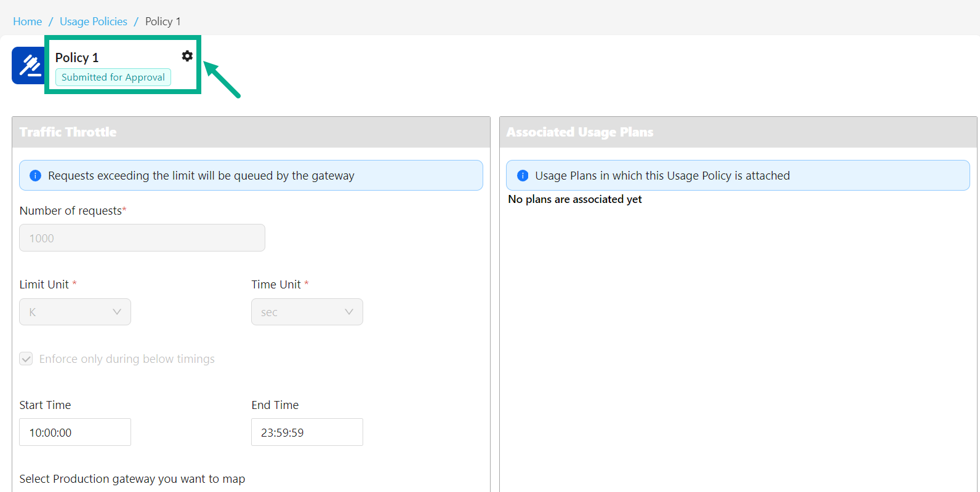Focus the Number of requests field

[x=142, y=238]
